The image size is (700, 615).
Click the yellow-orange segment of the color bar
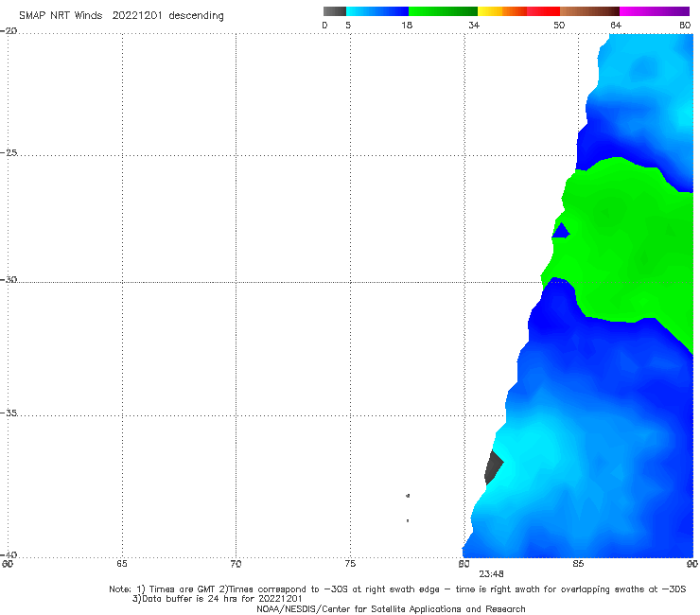(x=501, y=11)
